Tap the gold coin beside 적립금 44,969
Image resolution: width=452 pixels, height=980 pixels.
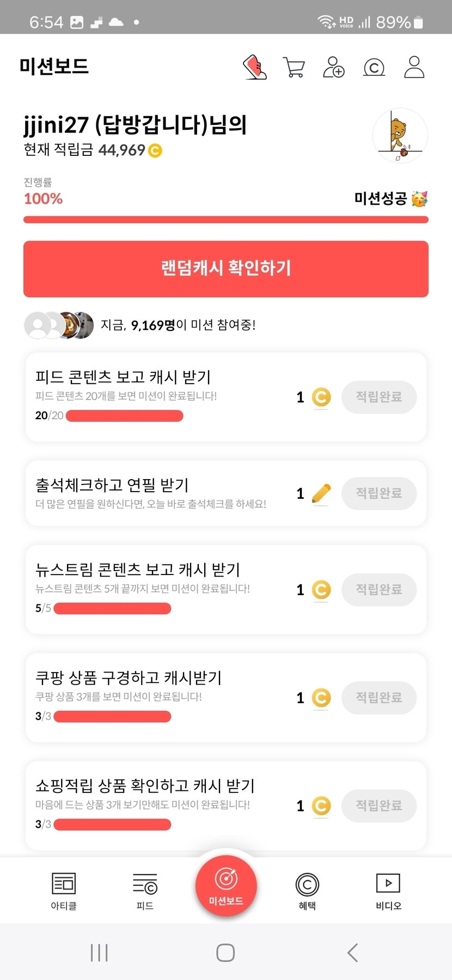click(x=155, y=150)
